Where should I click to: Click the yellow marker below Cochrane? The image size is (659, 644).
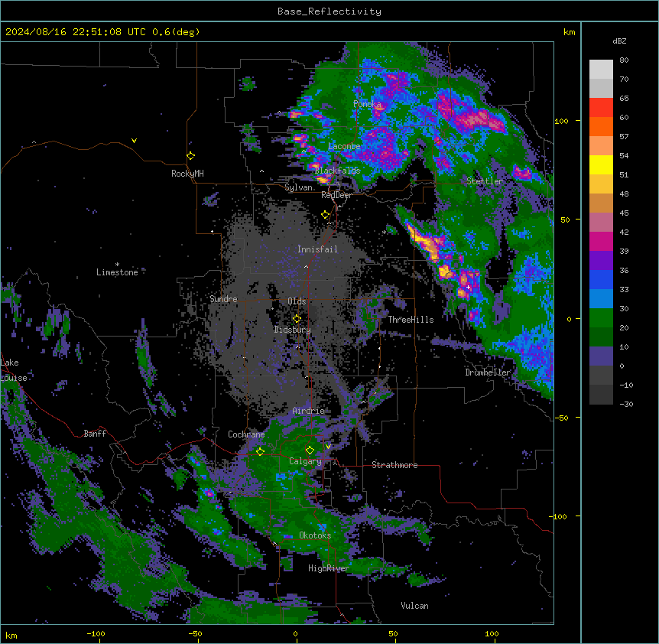pyautogui.click(x=260, y=451)
